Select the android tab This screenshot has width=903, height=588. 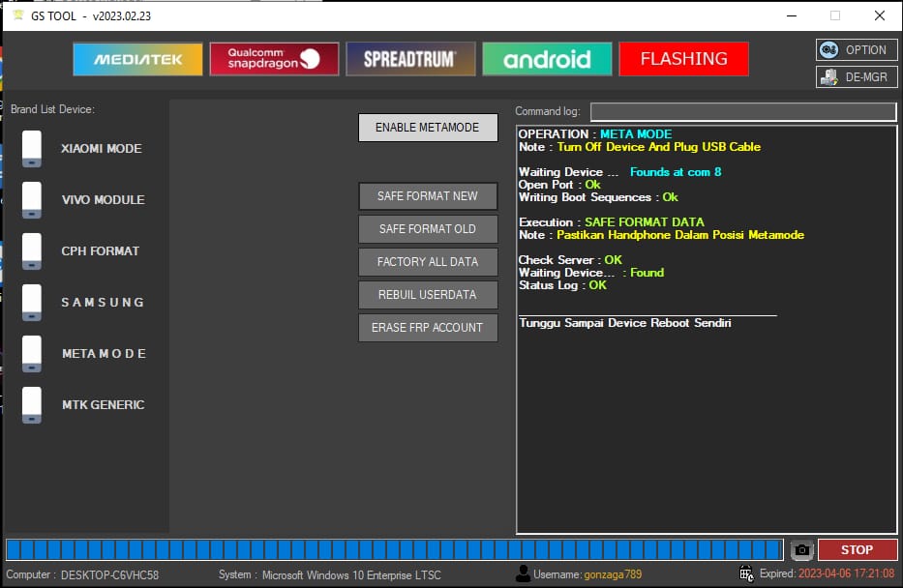coord(547,59)
